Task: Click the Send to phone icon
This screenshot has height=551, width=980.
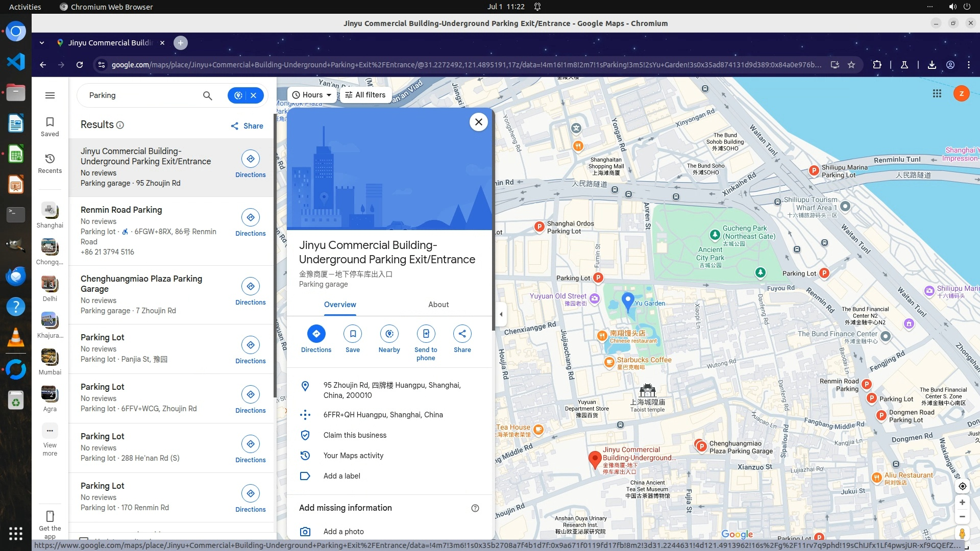Action: pyautogui.click(x=426, y=334)
